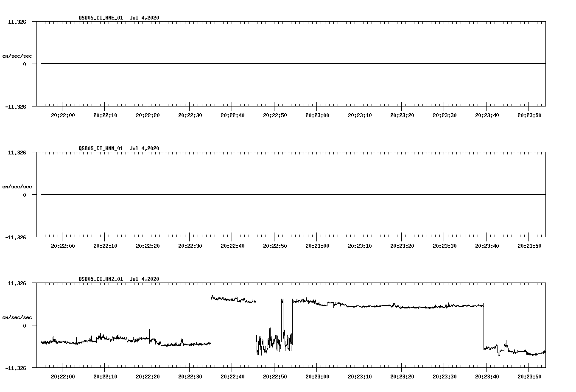Click the 0 axis label on HNZ plot
This screenshot has width=576, height=392.
tap(25, 325)
